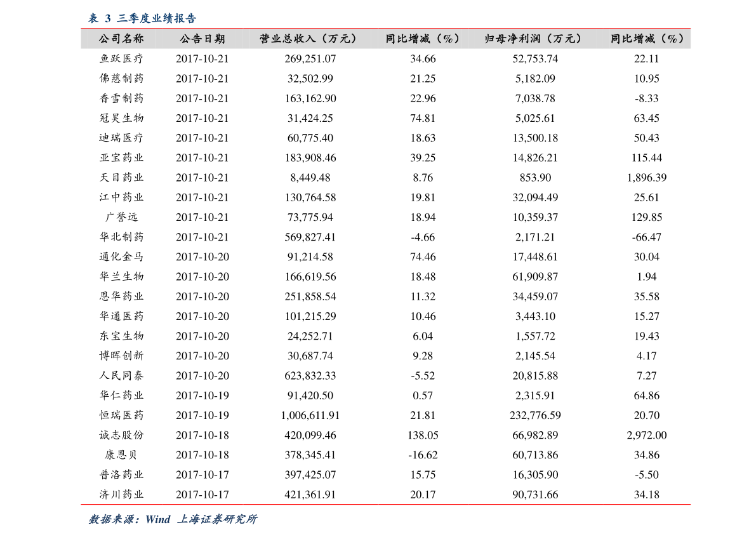Select the 恒瑞医药 company name cell

point(121,415)
